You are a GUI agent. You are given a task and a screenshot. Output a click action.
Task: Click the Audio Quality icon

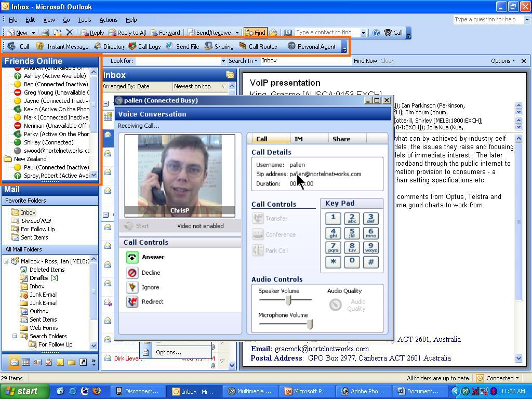tap(336, 304)
